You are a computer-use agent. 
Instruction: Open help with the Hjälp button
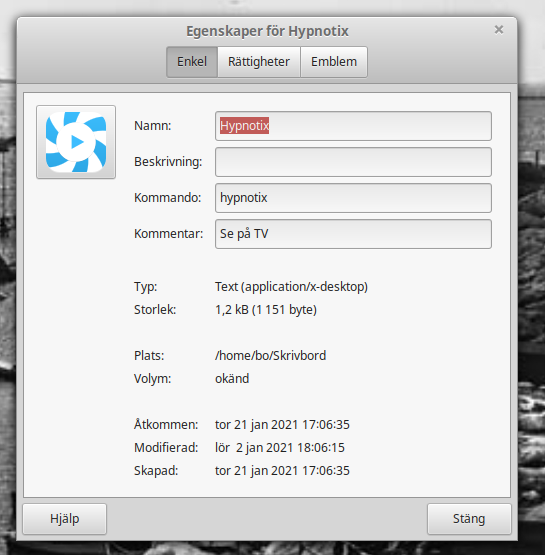click(x=64, y=519)
